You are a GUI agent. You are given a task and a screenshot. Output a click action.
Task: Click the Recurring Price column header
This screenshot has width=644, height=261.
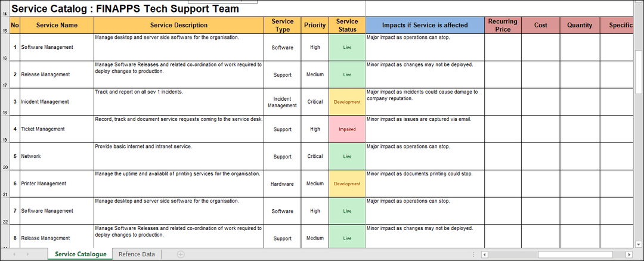(x=503, y=25)
